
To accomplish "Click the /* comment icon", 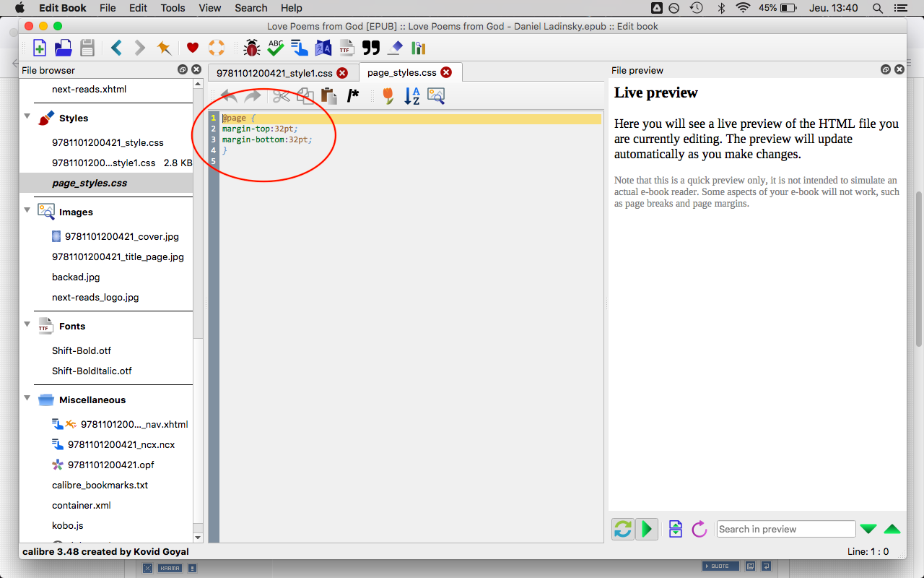I will pos(353,95).
